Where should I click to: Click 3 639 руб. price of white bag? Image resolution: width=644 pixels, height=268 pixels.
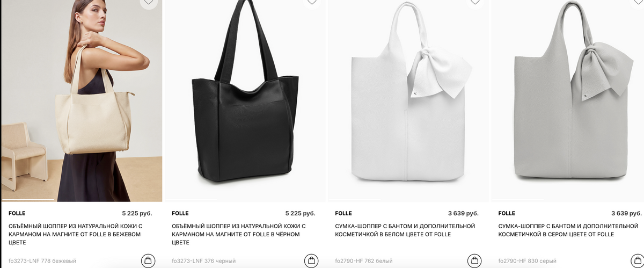pos(463,213)
